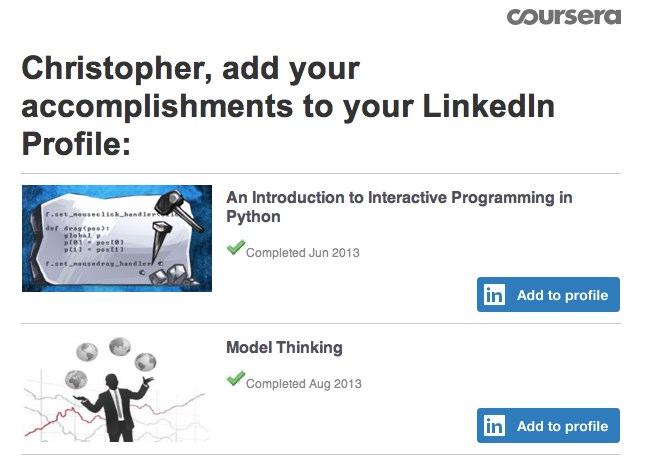Click the Coursera logo
646x464 pixels.
563,17
